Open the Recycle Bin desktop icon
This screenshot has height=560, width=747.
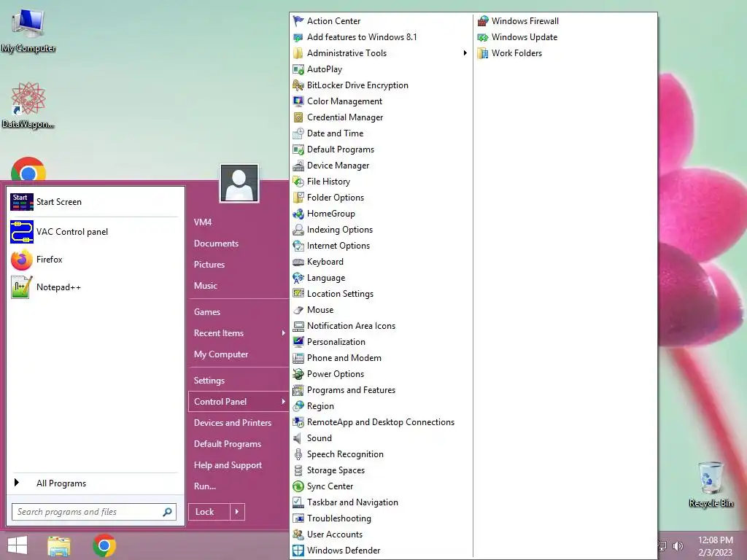click(711, 484)
